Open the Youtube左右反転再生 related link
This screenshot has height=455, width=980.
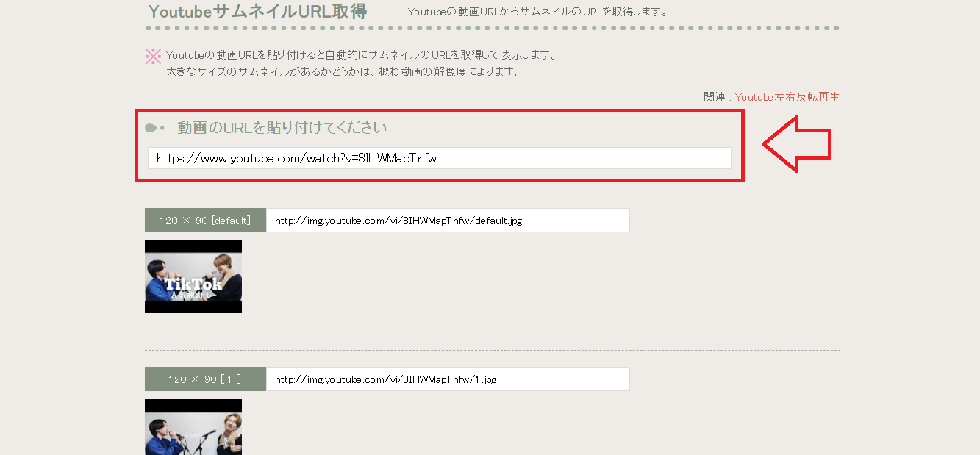click(x=787, y=97)
